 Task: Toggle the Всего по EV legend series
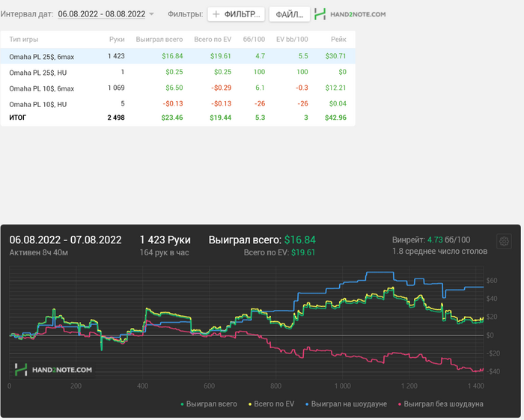point(271,404)
